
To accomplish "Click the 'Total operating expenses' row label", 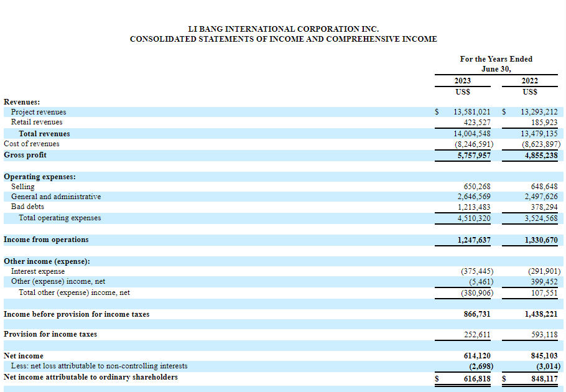I will tap(60, 218).
